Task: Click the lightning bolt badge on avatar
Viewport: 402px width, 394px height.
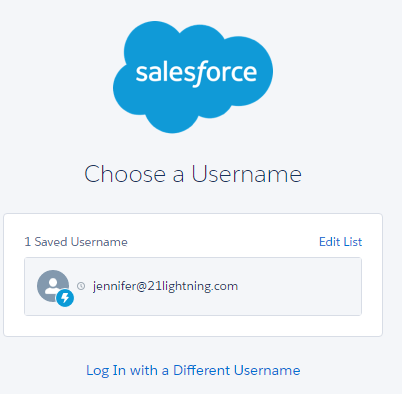Action: click(x=65, y=298)
